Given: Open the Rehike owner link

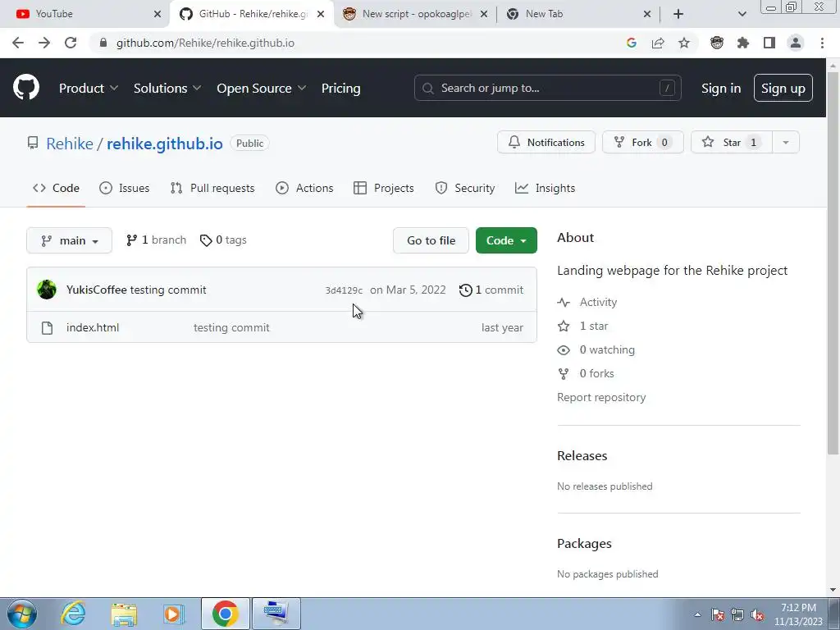Looking at the screenshot, I should [70, 144].
